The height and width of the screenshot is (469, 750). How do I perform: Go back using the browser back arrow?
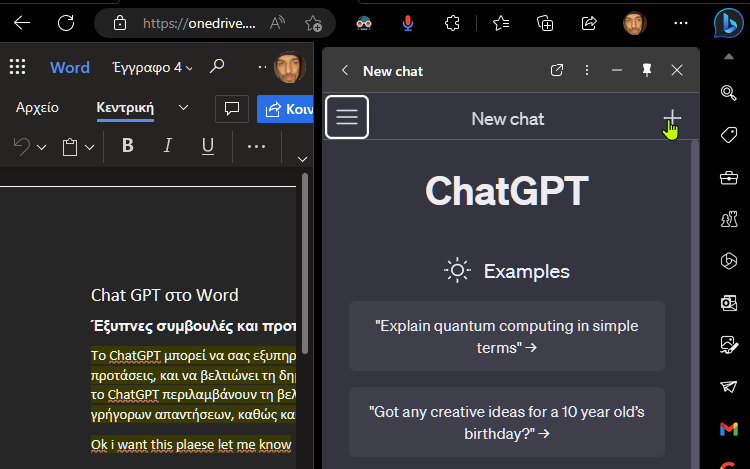[22, 22]
